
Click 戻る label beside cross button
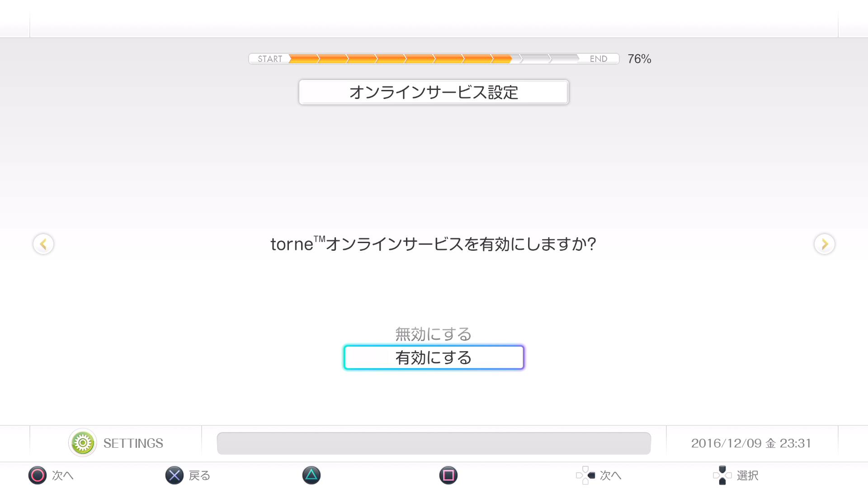(x=200, y=475)
